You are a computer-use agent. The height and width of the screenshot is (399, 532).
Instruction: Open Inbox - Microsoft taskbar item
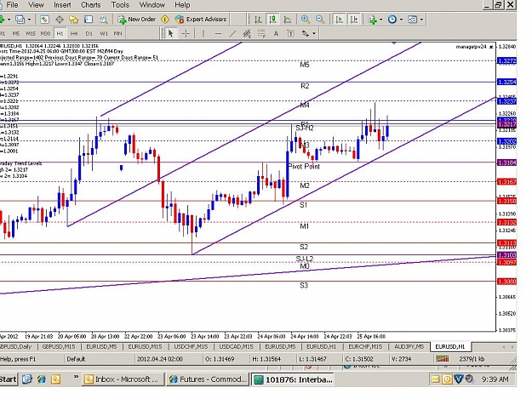(123, 379)
